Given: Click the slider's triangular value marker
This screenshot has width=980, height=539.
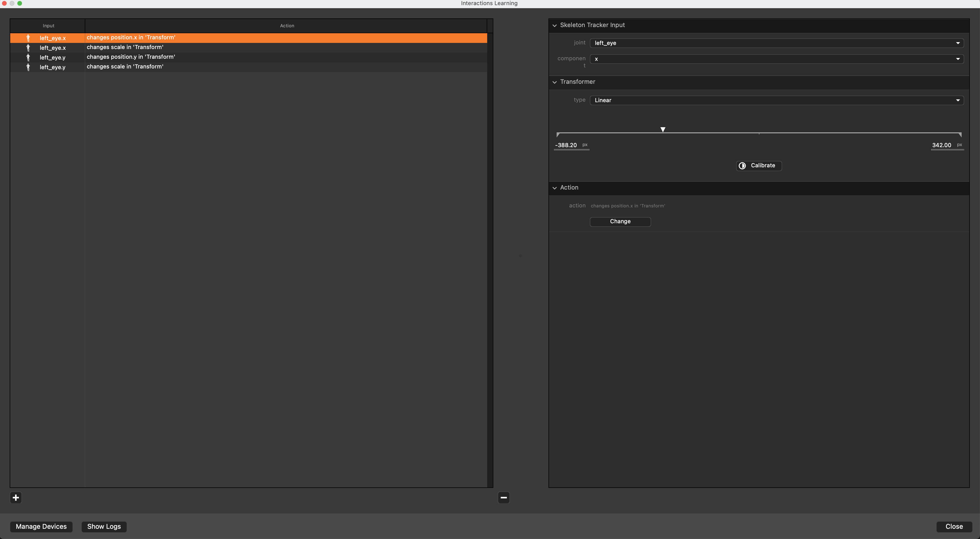Looking at the screenshot, I should 663,130.
